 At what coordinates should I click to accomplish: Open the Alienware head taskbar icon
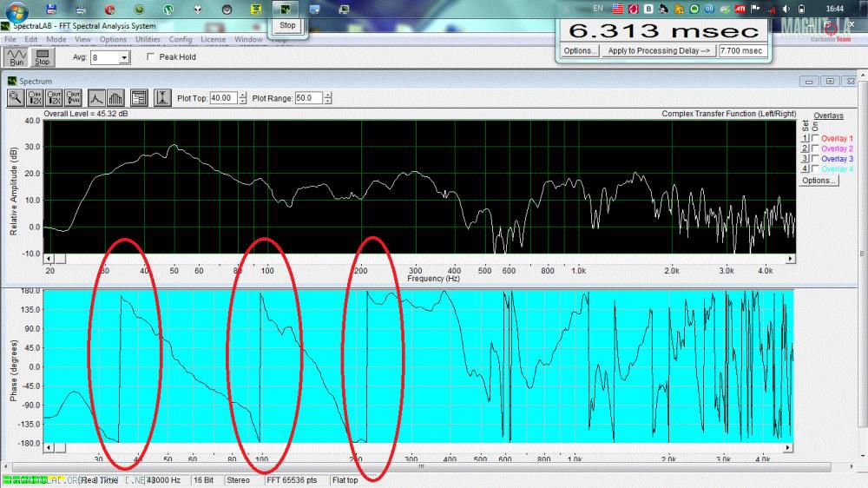(198, 9)
